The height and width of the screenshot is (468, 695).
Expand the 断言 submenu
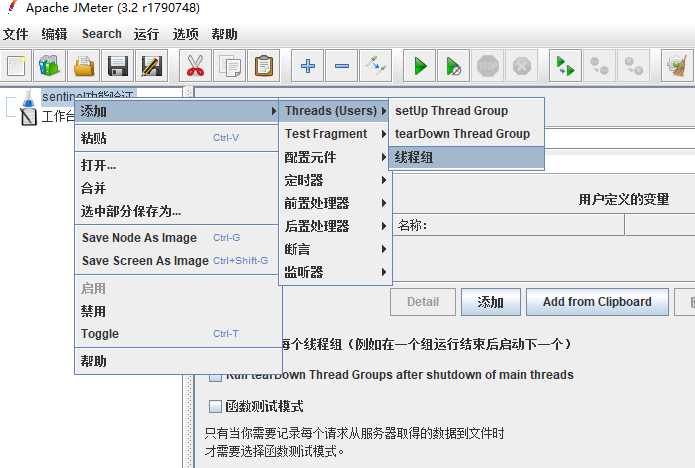pyautogui.click(x=335, y=249)
